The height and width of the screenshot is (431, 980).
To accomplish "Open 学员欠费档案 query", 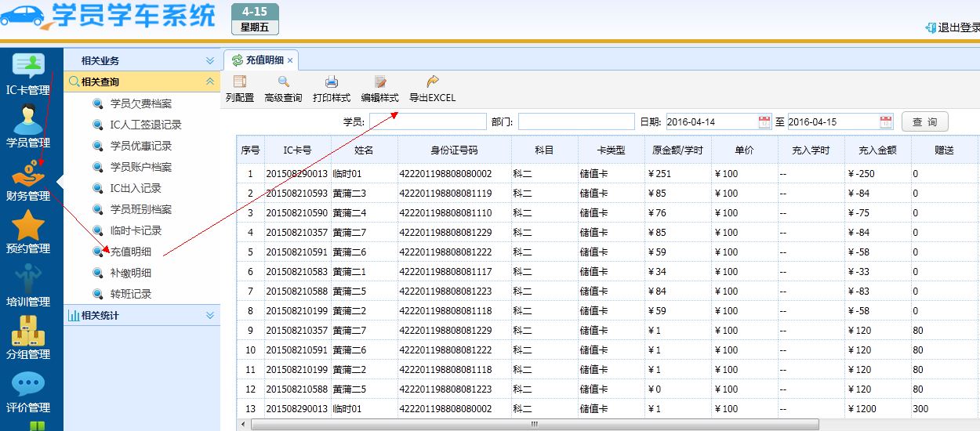I will click(141, 103).
